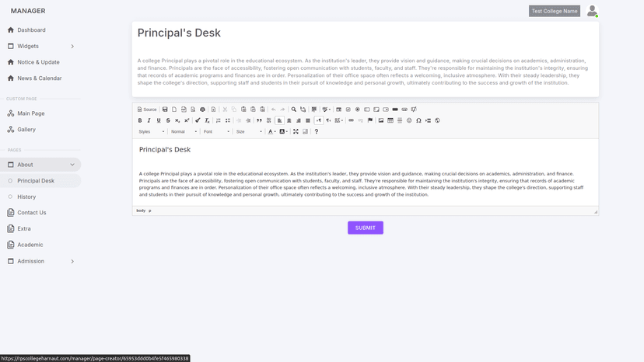Insert a form checkbox element icon
Viewport: 644px width, 362px height.
(x=348, y=110)
